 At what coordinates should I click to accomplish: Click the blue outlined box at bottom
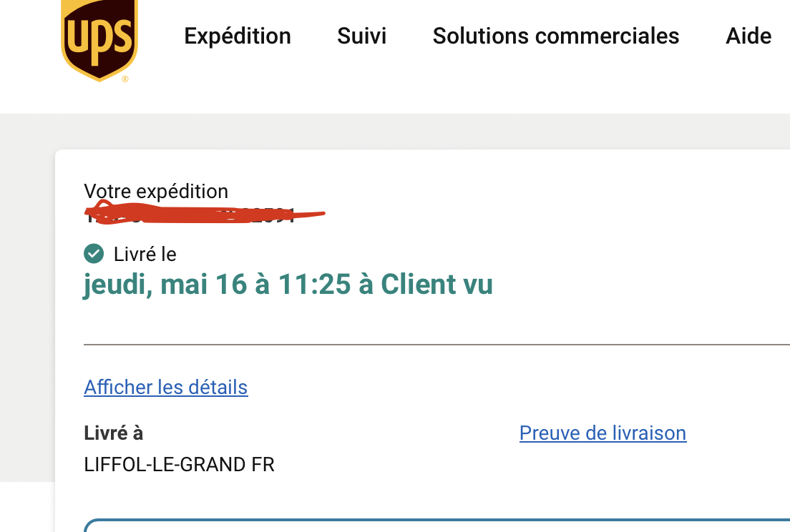pyautogui.click(x=437, y=525)
